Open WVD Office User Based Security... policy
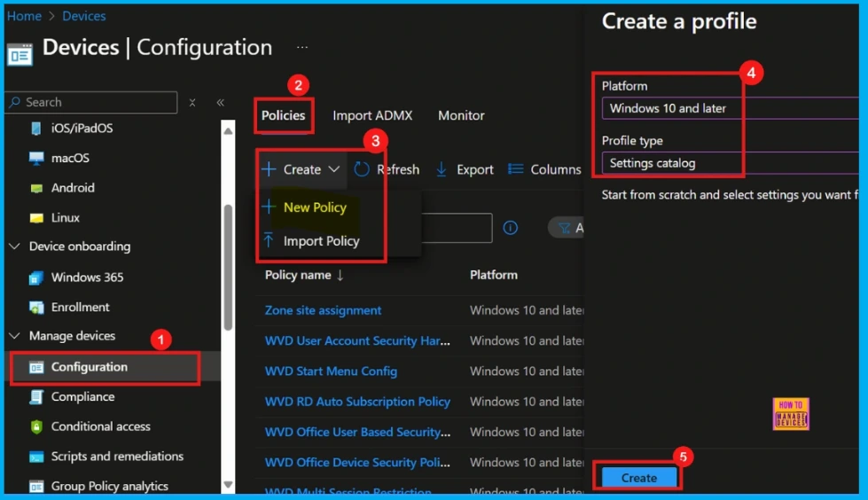 [x=357, y=433]
